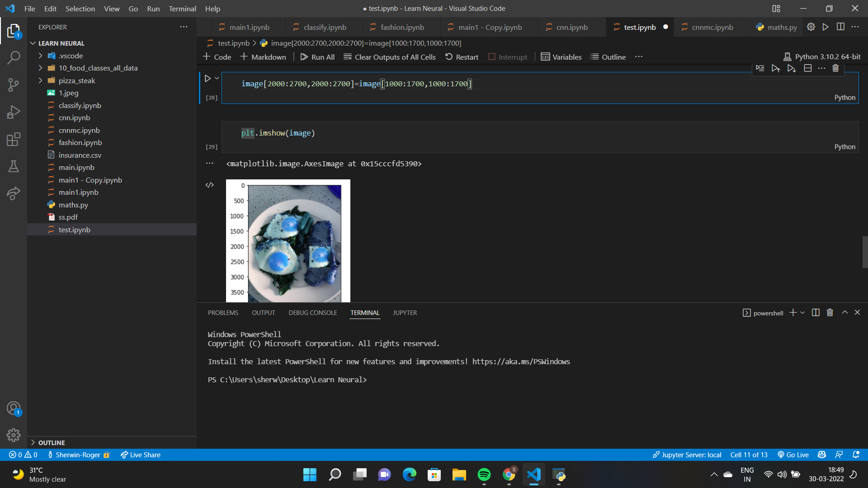868x488 pixels.
Task: Clear Outputs of All Cells
Action: (390, 57)
